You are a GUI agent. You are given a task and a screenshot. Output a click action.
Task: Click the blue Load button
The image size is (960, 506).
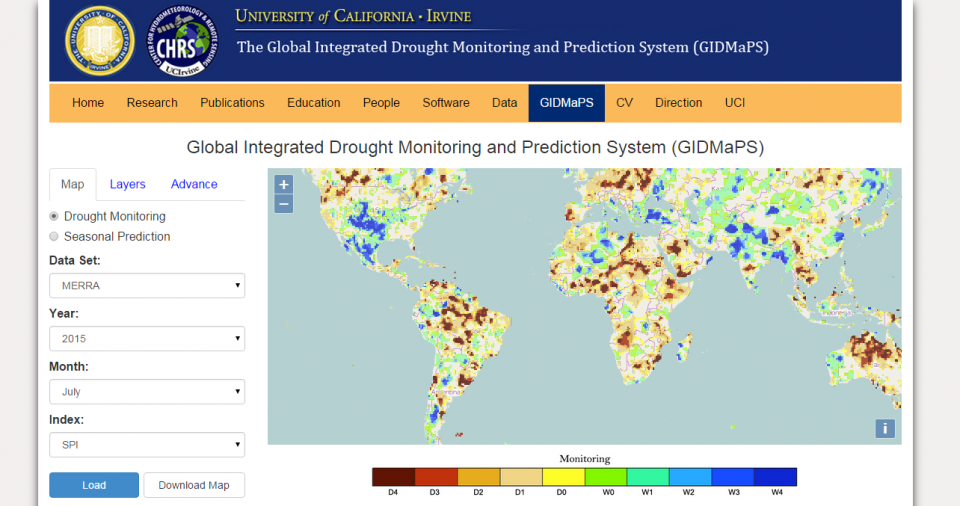pos(94,485)
